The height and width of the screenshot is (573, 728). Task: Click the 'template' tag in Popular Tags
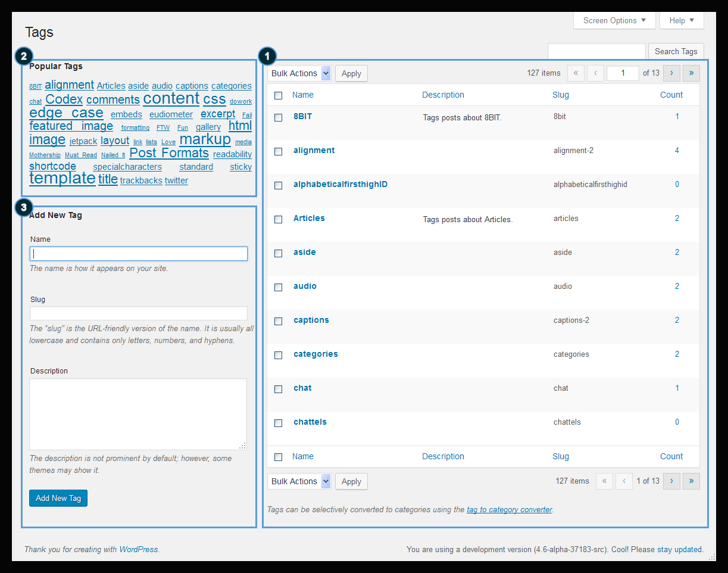point(63,178)
